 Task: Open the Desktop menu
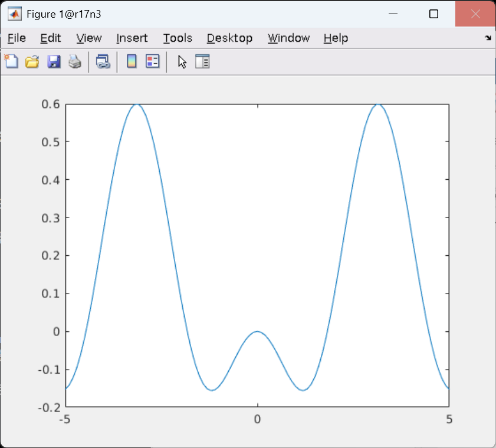[x=229, y=38]
